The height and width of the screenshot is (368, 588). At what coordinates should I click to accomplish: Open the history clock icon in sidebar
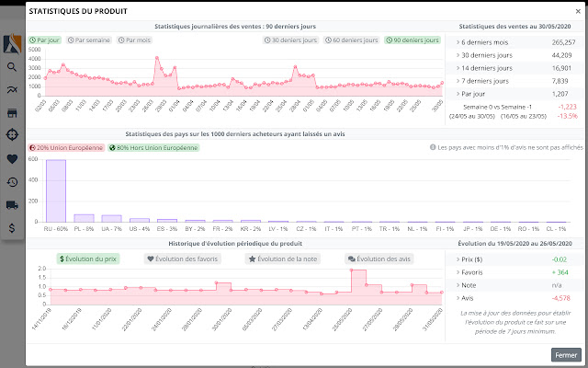(x=13, y=181)
